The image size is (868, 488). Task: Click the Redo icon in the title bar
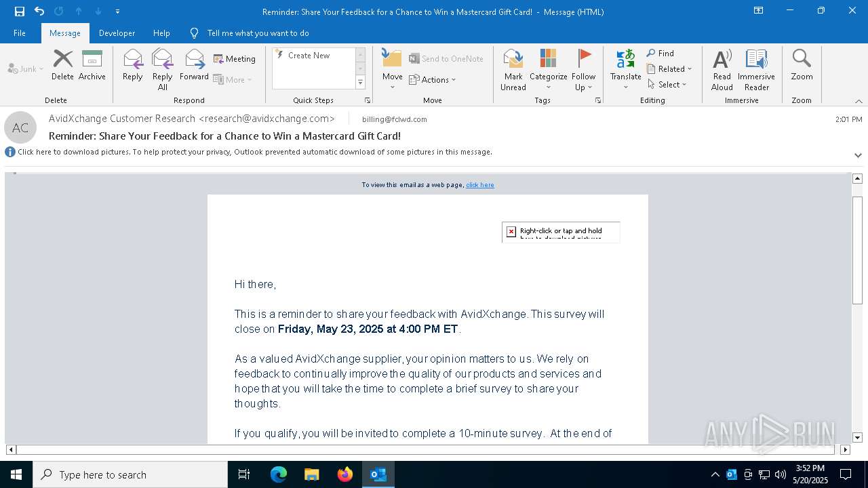tap(58, 12)
